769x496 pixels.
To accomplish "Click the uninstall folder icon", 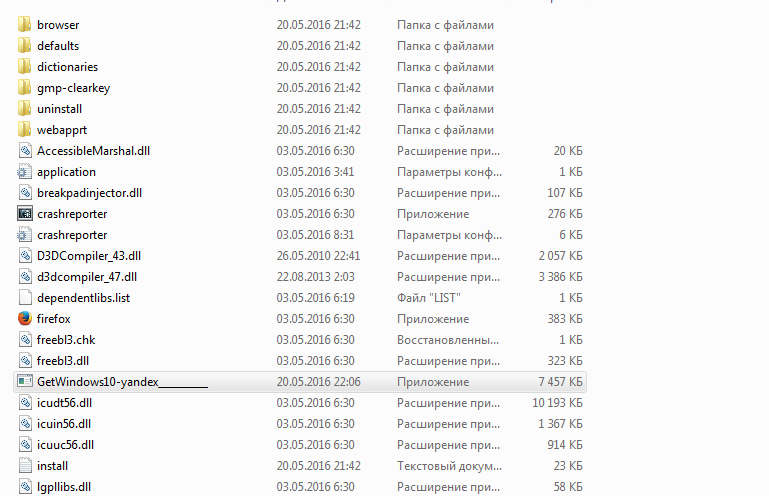I will pyautogui.click(x=26, y=109).
